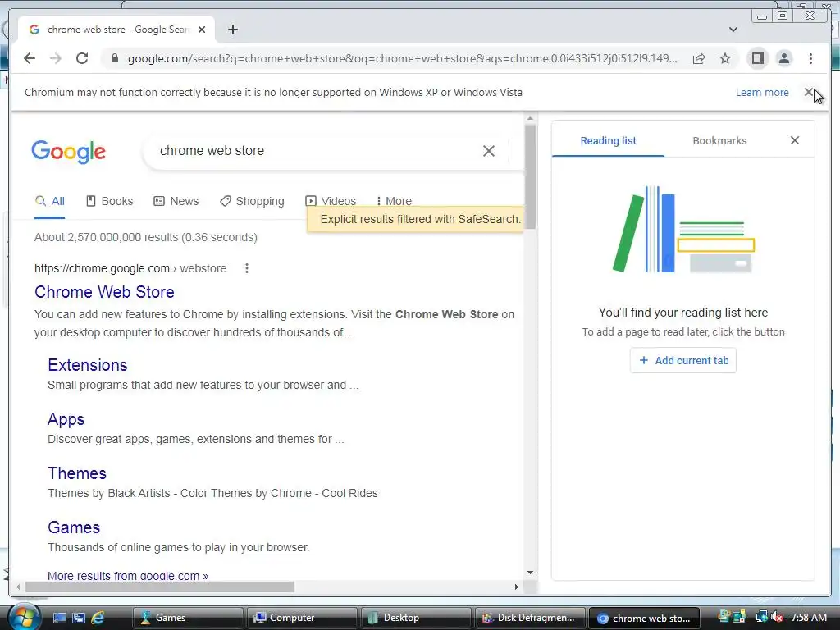Launch Internet Explorer from quick launch
The image size is (840, 630).
click(98, 619)
